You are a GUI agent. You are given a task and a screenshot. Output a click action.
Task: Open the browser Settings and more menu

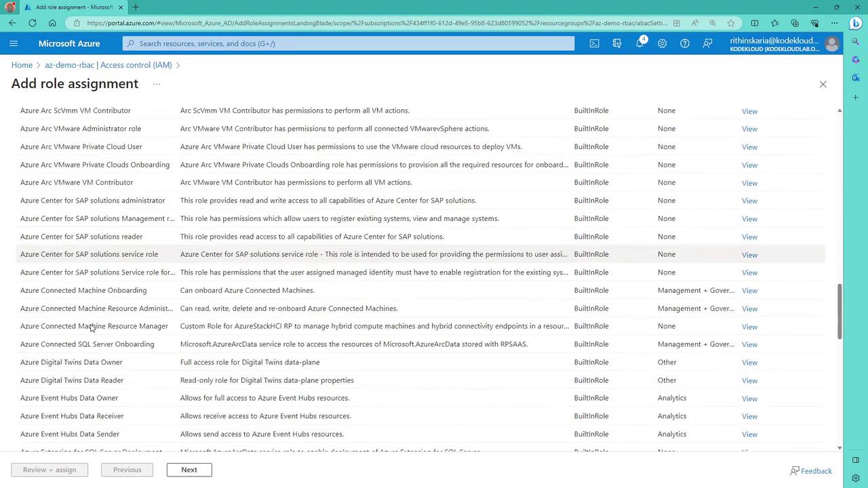coord(835,23)
